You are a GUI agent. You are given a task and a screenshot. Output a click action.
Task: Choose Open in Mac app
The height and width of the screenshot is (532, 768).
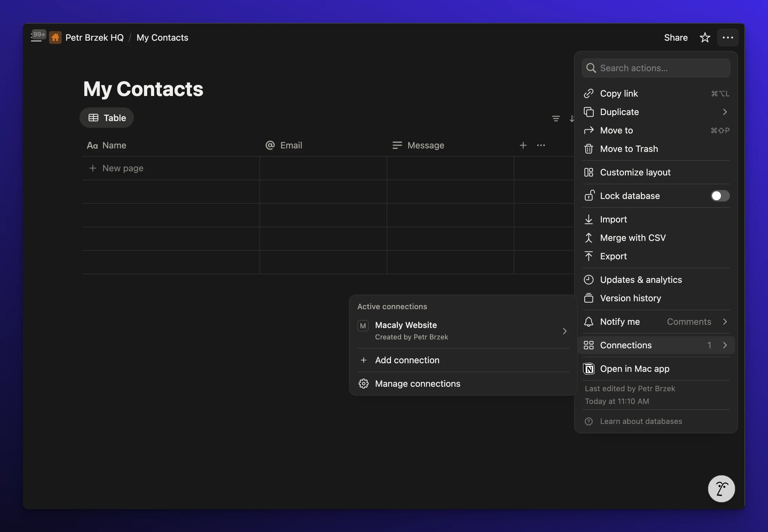pyautogui.click(x=634, y=369)
